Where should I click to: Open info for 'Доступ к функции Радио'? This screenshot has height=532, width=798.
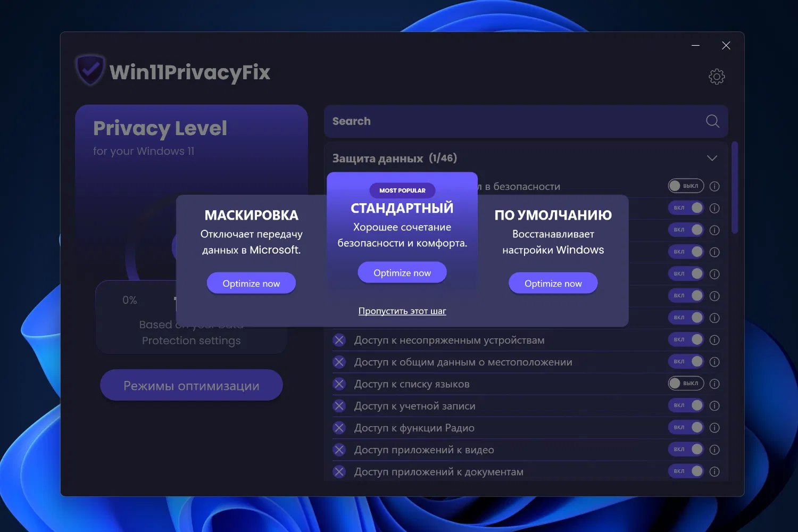tap(714, 428)
